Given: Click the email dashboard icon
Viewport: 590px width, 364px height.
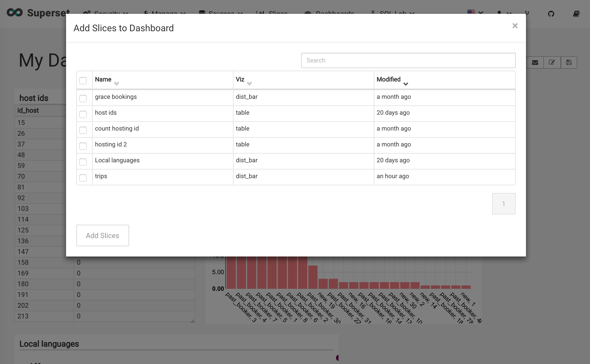Looking at the screenshot, I should (x=535, y=62).
